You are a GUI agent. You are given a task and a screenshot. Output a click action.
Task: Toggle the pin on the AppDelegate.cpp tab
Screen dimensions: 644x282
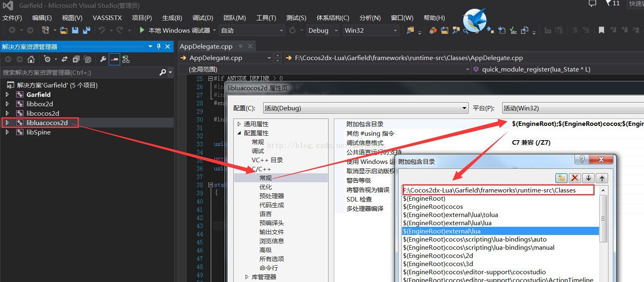[241, 46]
